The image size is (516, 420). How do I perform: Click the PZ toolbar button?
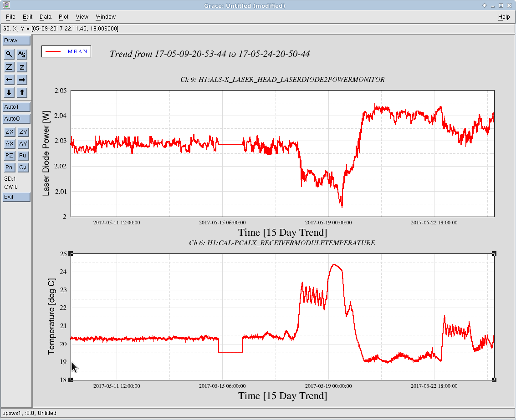coord(9,156)
